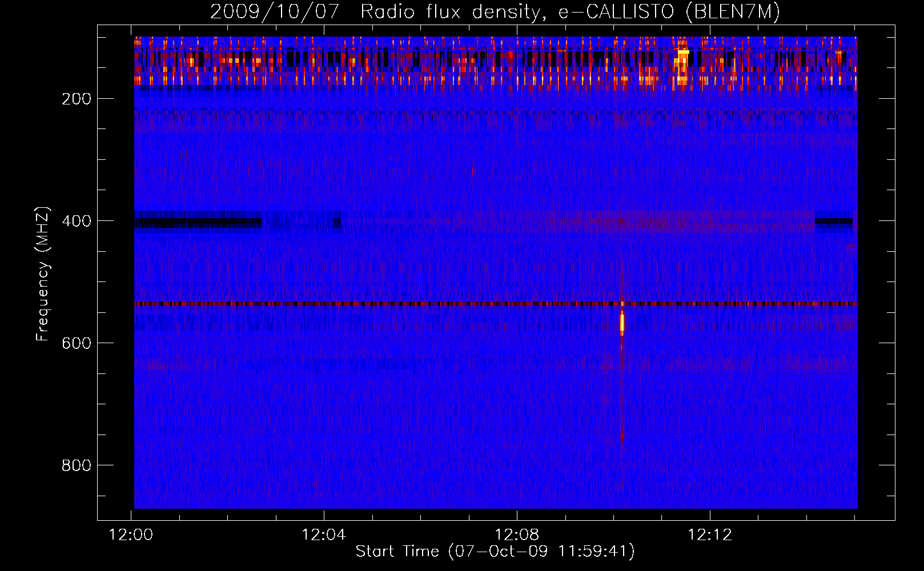Click the 800 frequency tick label
924x571 pixels.
coord(77,465)
